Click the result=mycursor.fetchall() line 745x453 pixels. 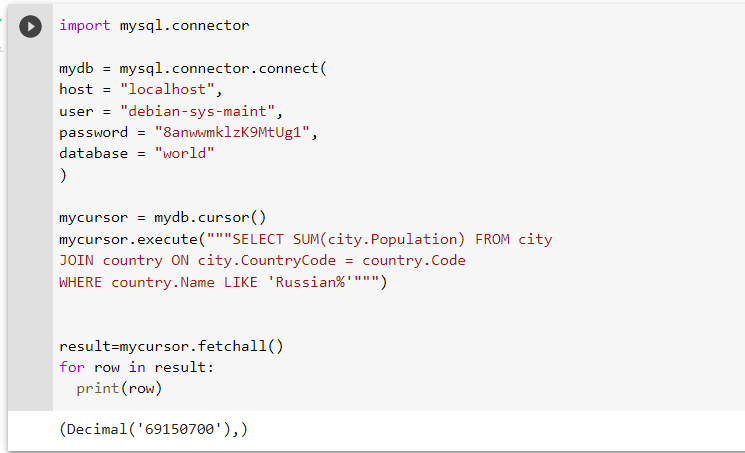(171, 346)
